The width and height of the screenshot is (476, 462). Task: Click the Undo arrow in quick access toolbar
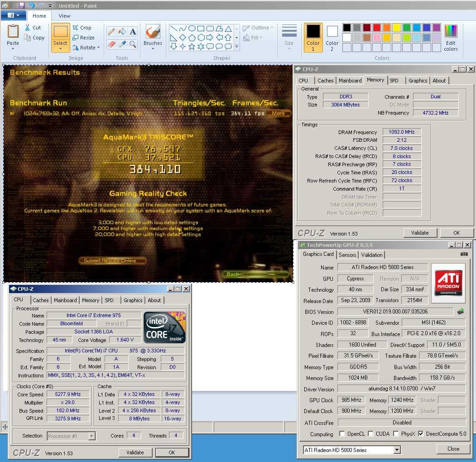(31, 5)
